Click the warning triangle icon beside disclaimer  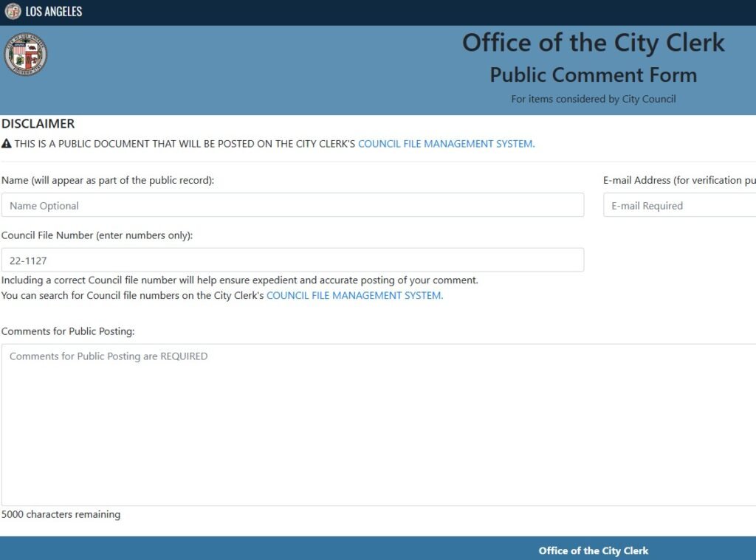pos(7,144)
